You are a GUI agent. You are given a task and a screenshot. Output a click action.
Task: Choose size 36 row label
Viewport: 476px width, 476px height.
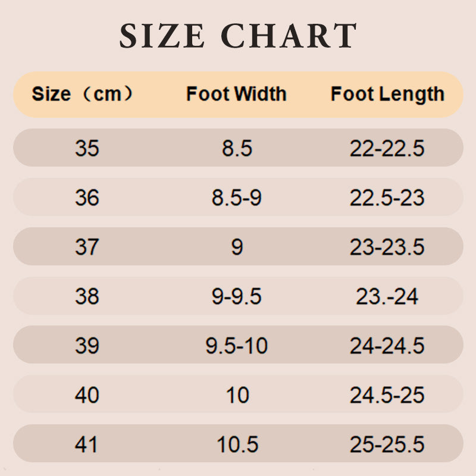[x=87, y=198]
